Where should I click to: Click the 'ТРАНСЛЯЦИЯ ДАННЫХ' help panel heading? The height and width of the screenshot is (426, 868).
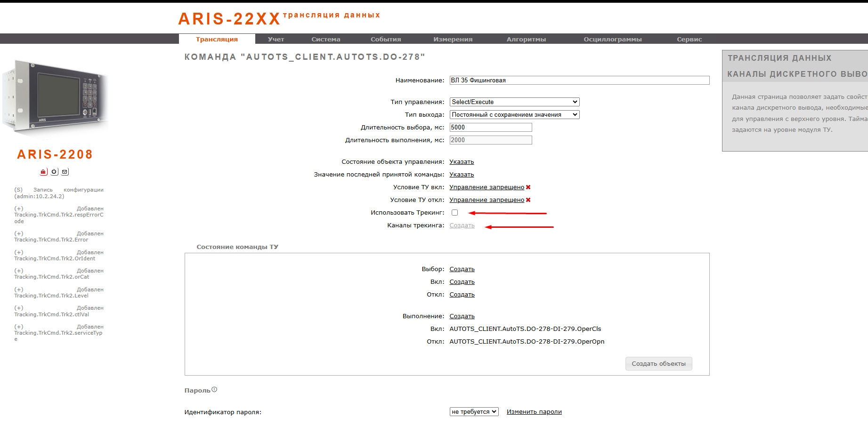click(779, 58)
